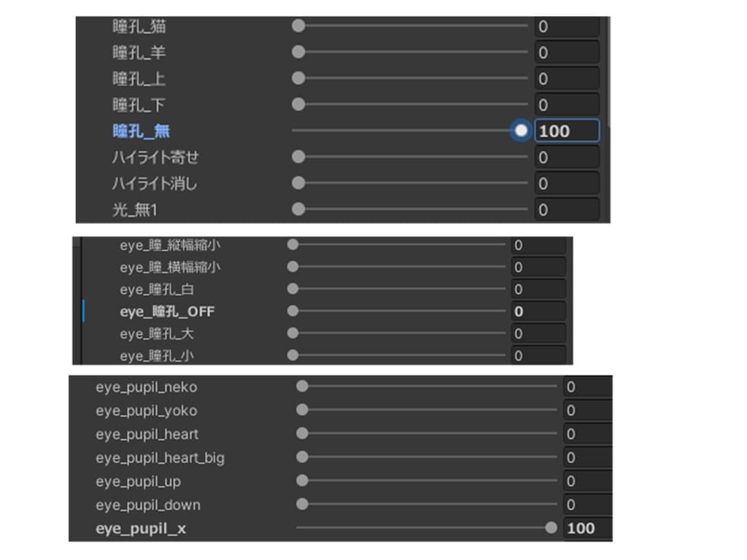Click the eye_瞳孔_白 value field
This screenshot has width=747, height=560.
click(x=538, y=289)
